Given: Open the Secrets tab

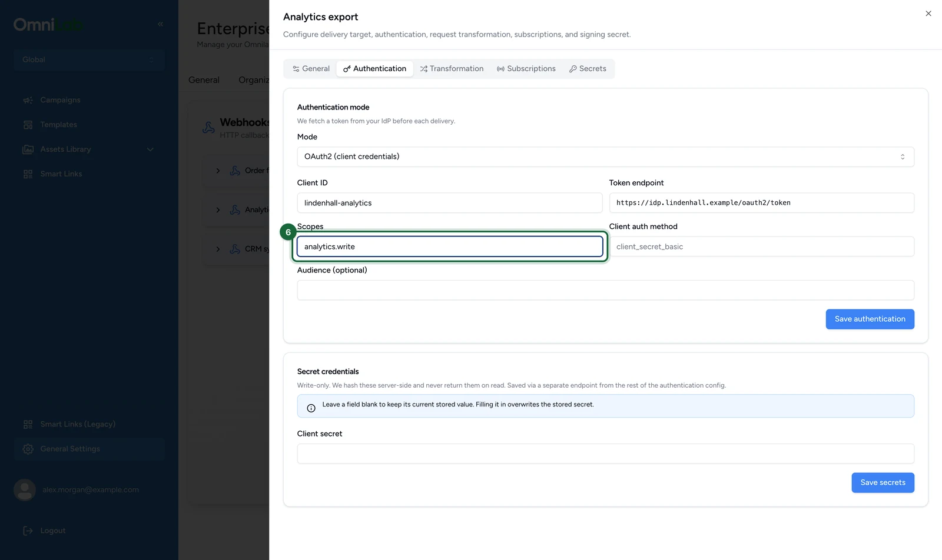Looking at the screenshot, I should click(x=588, y=69).
